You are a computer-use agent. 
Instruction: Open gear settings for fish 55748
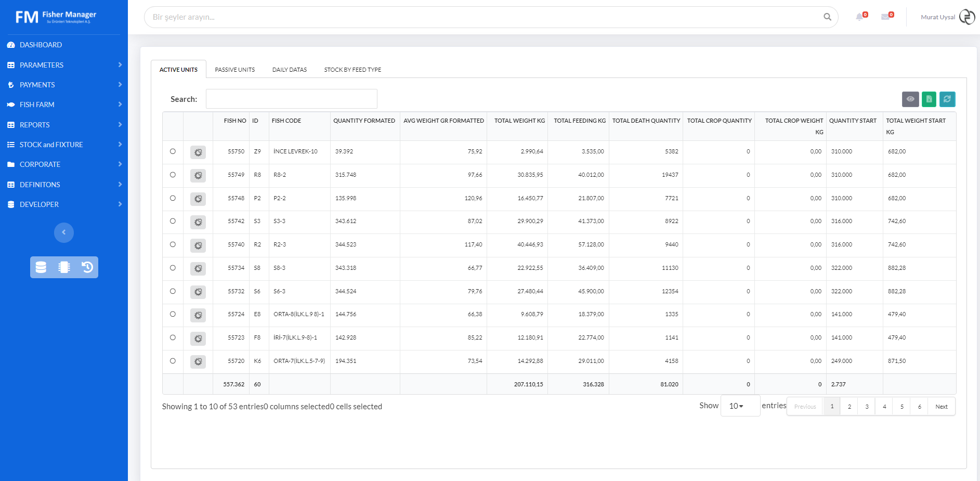point(198,199)
